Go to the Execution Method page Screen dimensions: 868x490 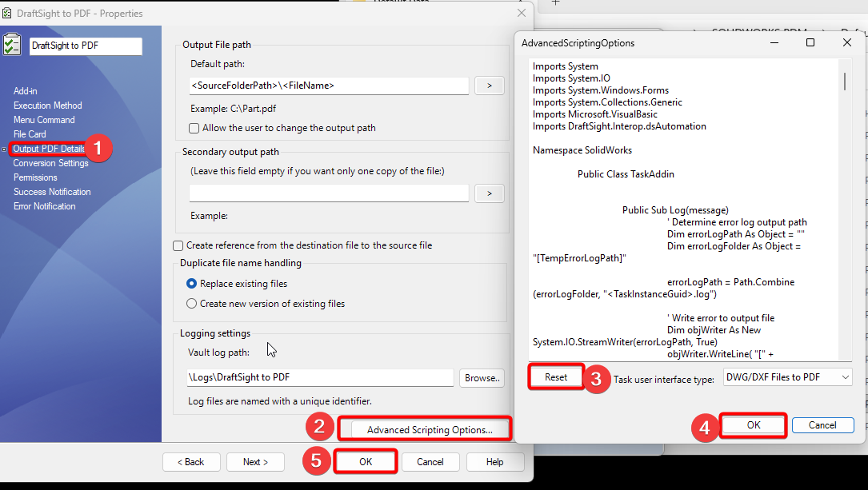tap(48, 105)
